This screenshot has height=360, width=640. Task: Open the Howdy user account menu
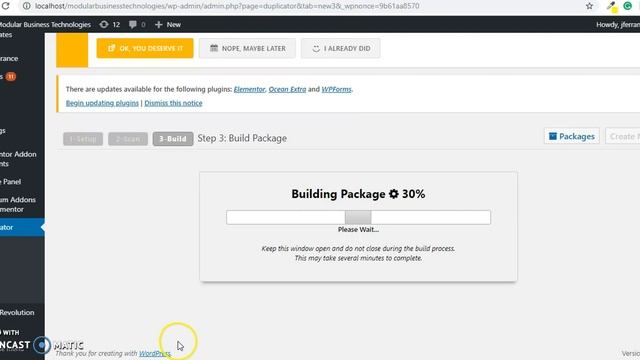pos(618,24)
